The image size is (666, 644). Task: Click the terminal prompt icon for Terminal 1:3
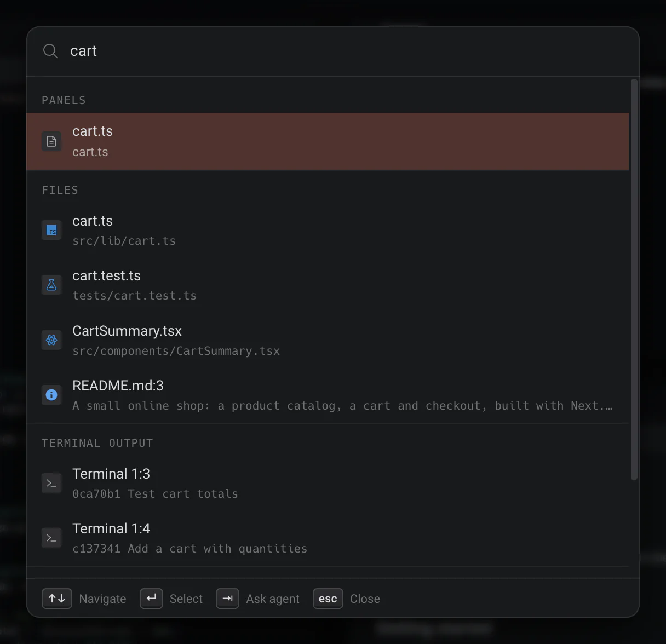(51, 483)
